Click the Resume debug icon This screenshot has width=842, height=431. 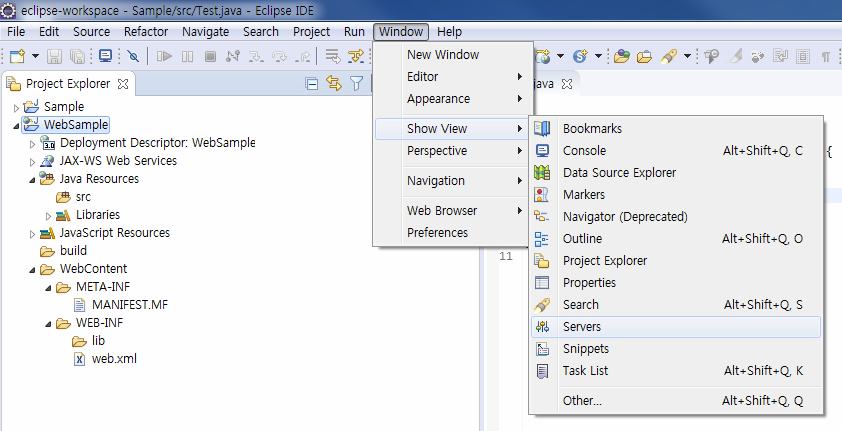pyautogui.click(x=164, y=56)
